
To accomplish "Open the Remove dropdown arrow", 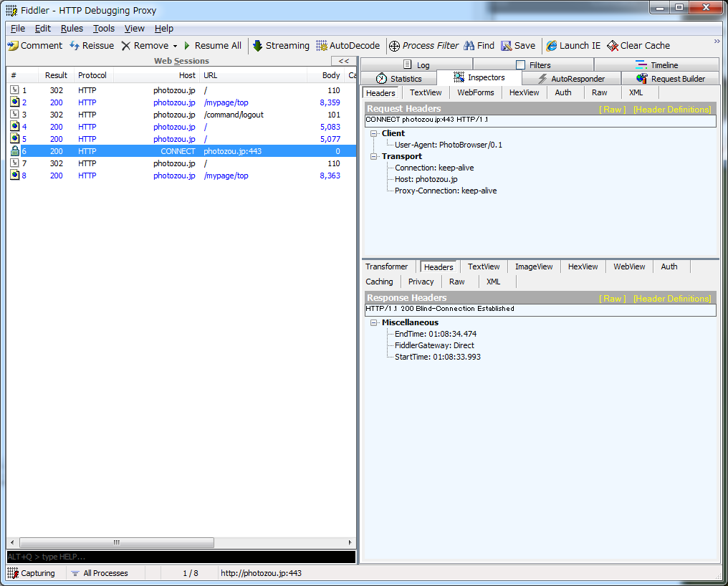I will 175,46.
